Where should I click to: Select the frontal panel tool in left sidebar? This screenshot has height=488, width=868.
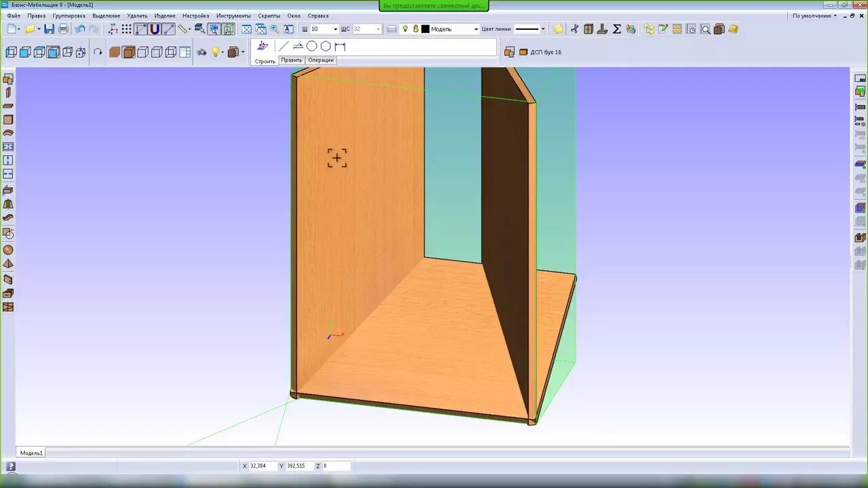[x=8, y=120]
